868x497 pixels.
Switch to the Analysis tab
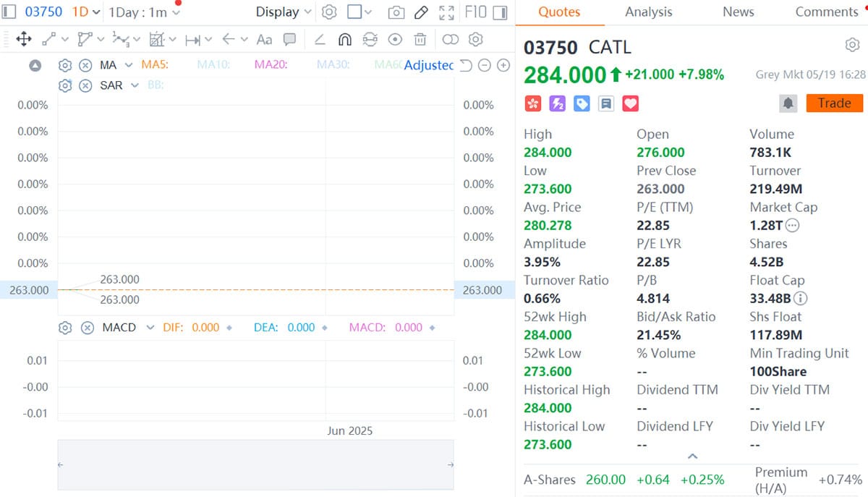[648, 12]
